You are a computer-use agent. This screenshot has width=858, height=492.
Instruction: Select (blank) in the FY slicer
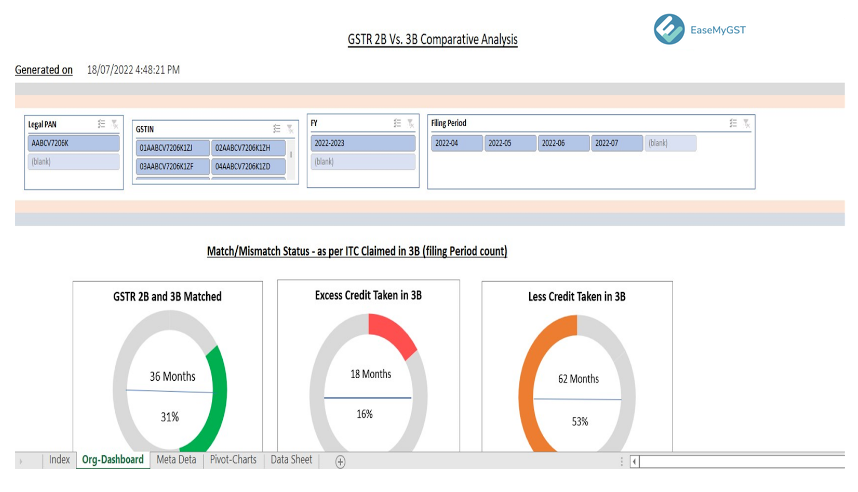363,161
